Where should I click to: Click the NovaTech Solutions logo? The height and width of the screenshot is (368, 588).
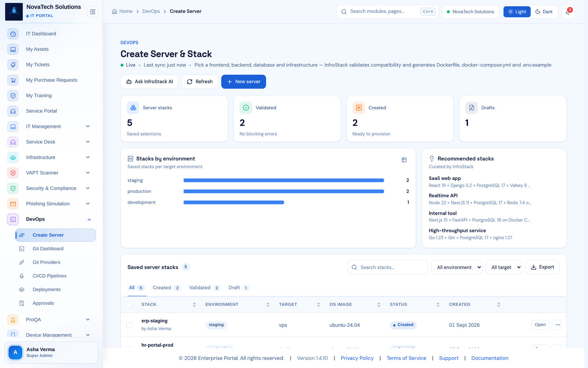tap(14, 11)
